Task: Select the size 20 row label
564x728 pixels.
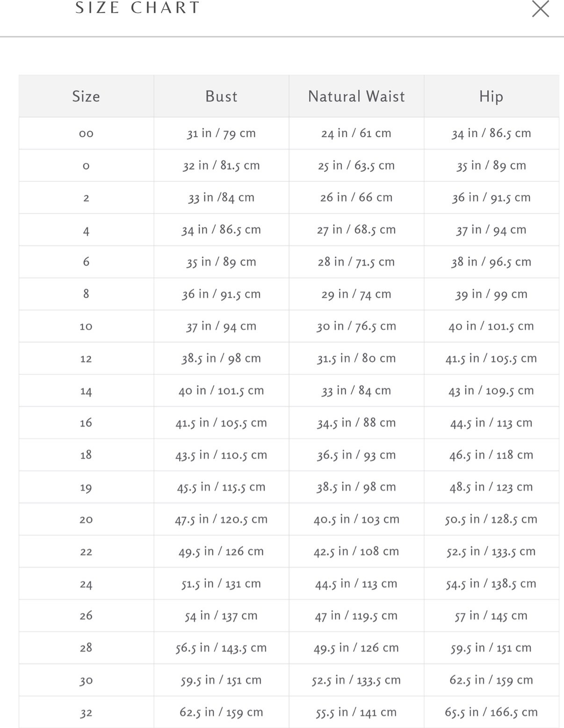Action: click(86, 519)
